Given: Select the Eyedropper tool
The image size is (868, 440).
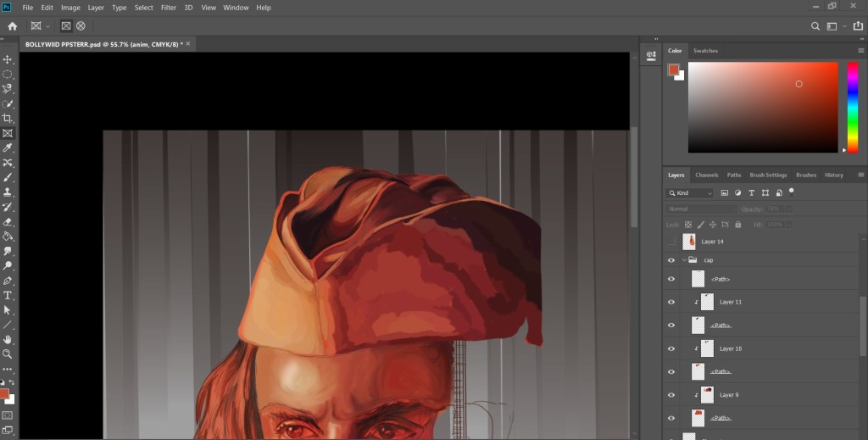Looking at the screenshot, I should coord(8,148).
